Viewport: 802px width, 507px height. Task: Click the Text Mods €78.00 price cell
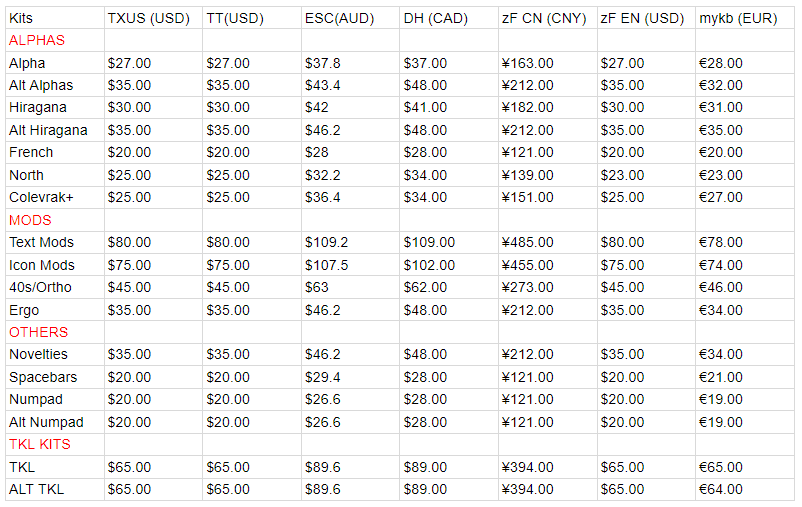(721, 242)
